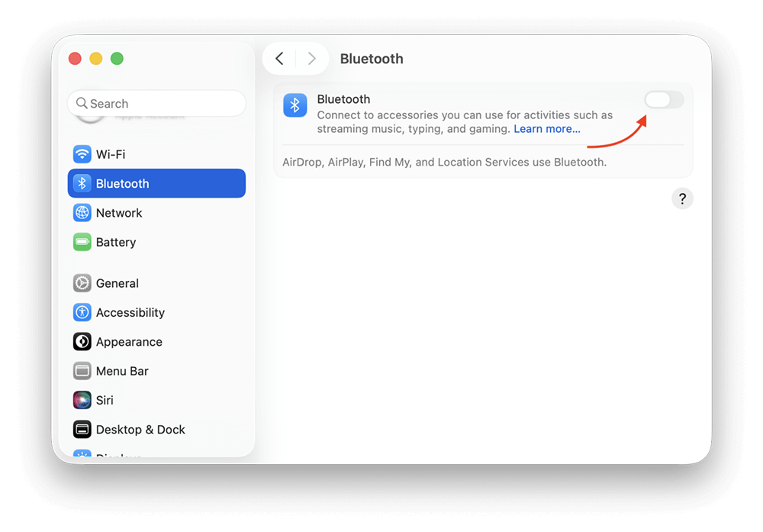Click the General settings gear icon
763x532 pixels.
82,282
